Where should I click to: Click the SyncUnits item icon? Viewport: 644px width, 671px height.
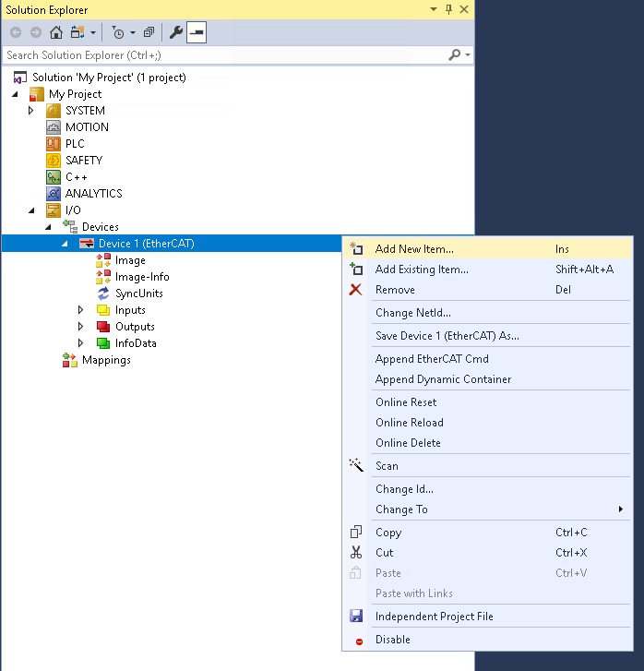click(103, 294)
